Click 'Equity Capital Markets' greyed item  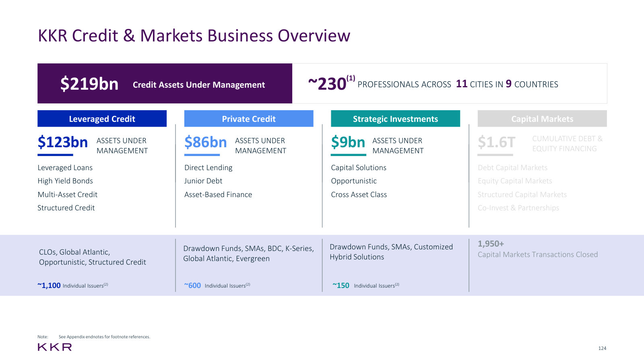click(515, 181)
